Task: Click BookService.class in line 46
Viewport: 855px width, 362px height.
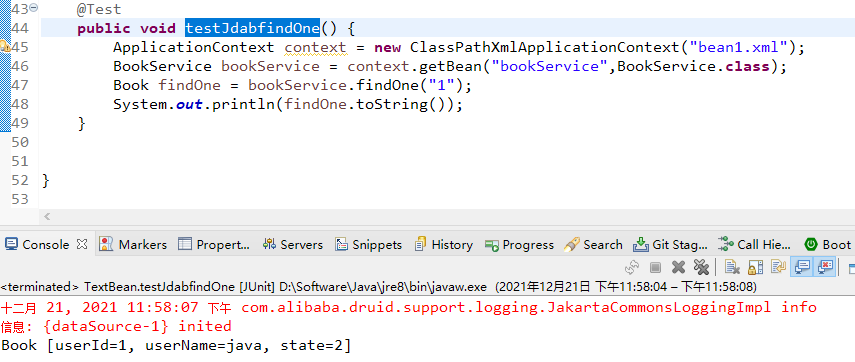Action: (693, 67)
